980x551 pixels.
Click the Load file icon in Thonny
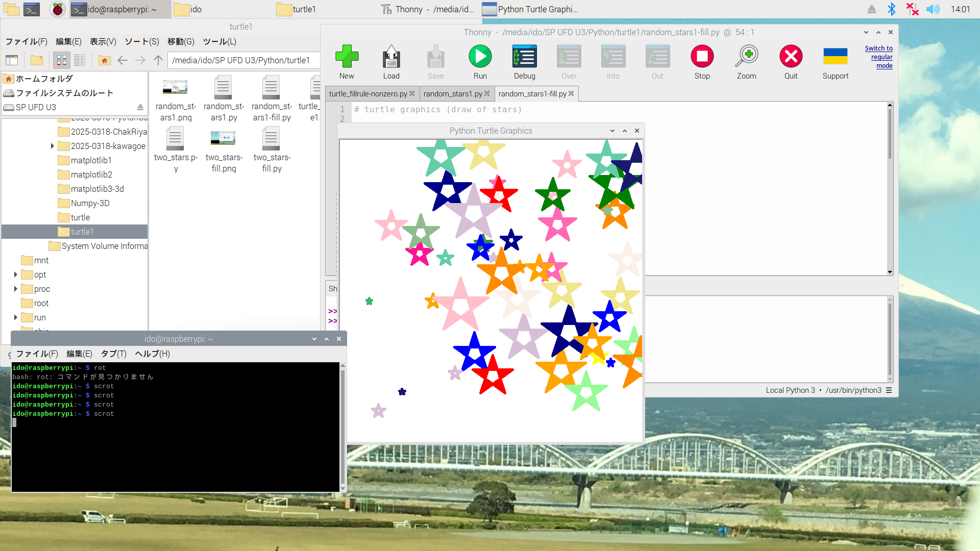(391, 57)
